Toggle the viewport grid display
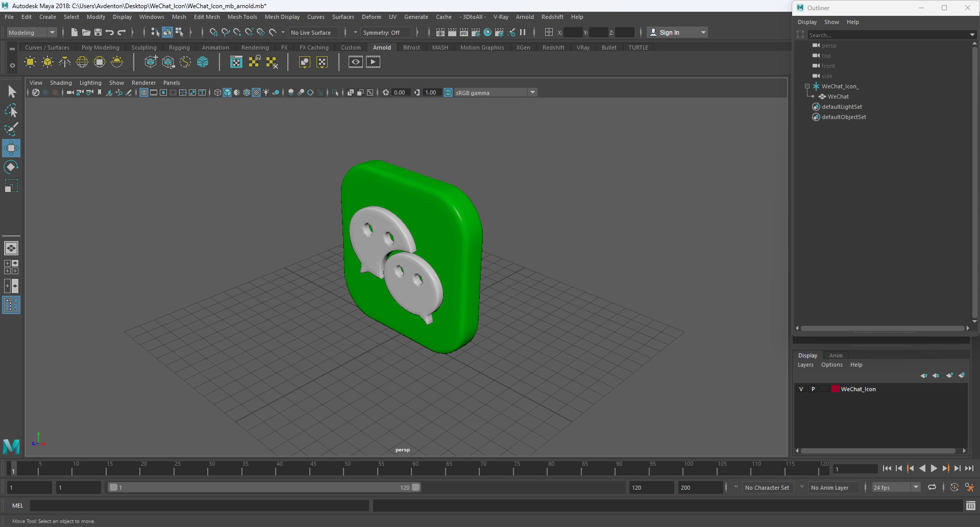The width and height of the screenshot is (980, 527). point(144,92)
